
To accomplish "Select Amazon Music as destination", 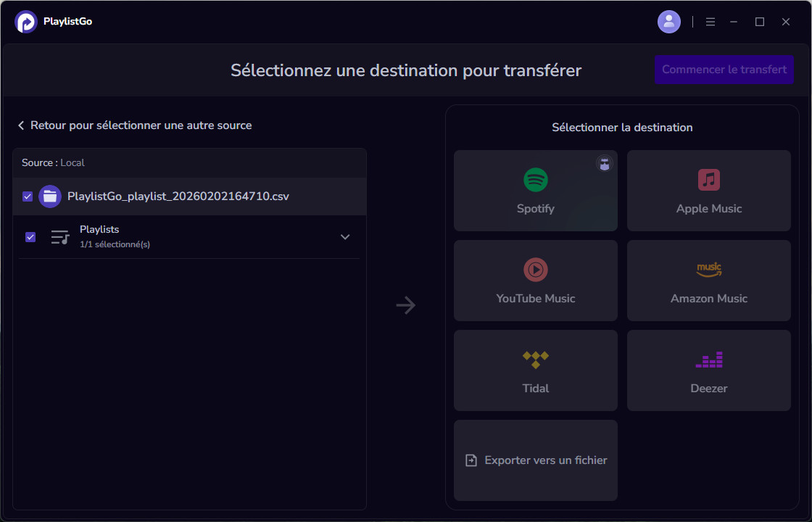I will tap(708, 281).
